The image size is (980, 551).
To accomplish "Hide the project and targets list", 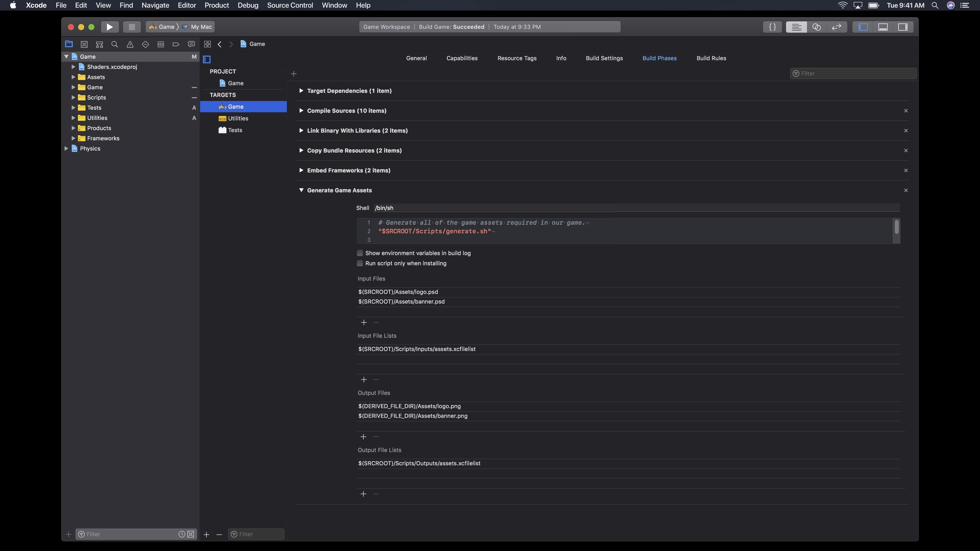I will coord(207,59).
